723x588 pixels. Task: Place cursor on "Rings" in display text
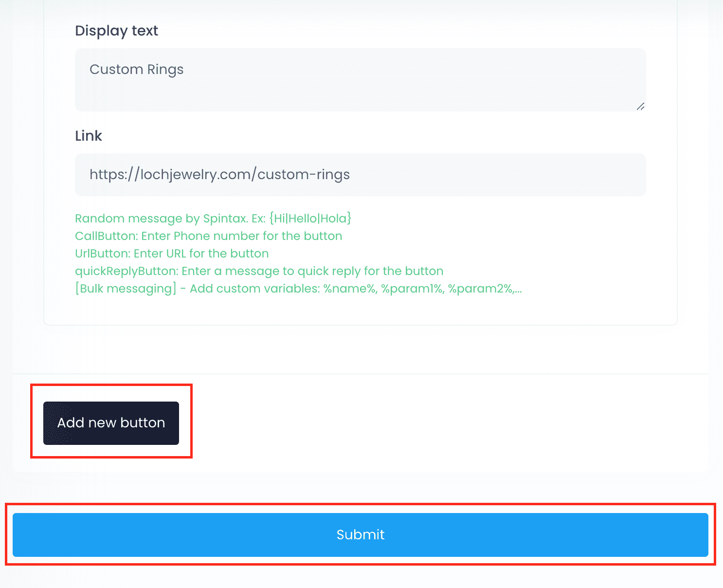[x=165, y=70]
